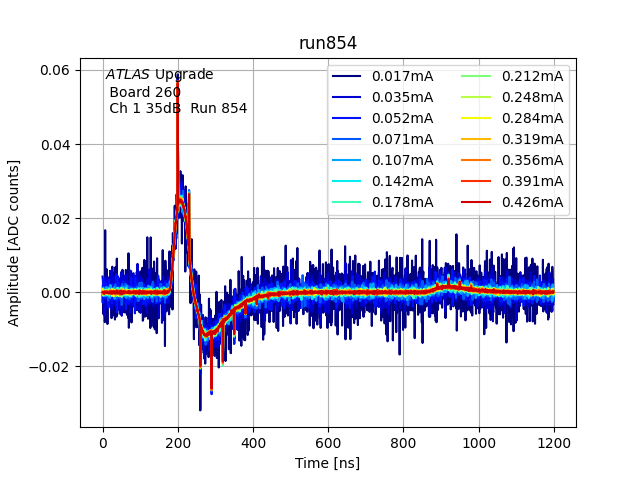Click the 0.06 tick label on y-axis

tap(55, 71)
